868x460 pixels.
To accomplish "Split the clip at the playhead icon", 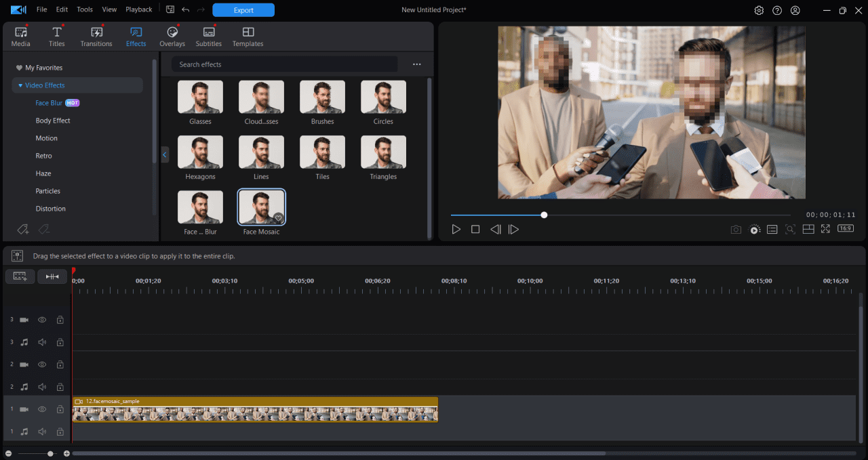I will click(52, 276).
